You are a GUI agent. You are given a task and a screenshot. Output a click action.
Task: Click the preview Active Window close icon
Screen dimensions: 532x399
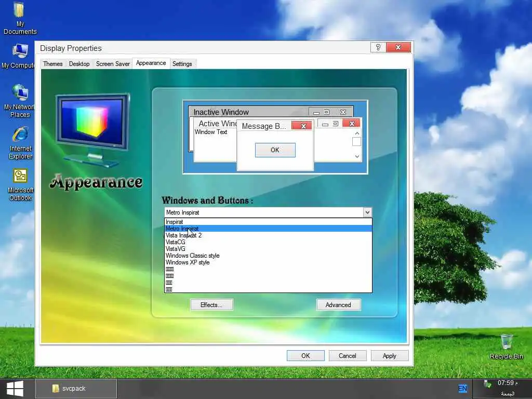(352, 124)
